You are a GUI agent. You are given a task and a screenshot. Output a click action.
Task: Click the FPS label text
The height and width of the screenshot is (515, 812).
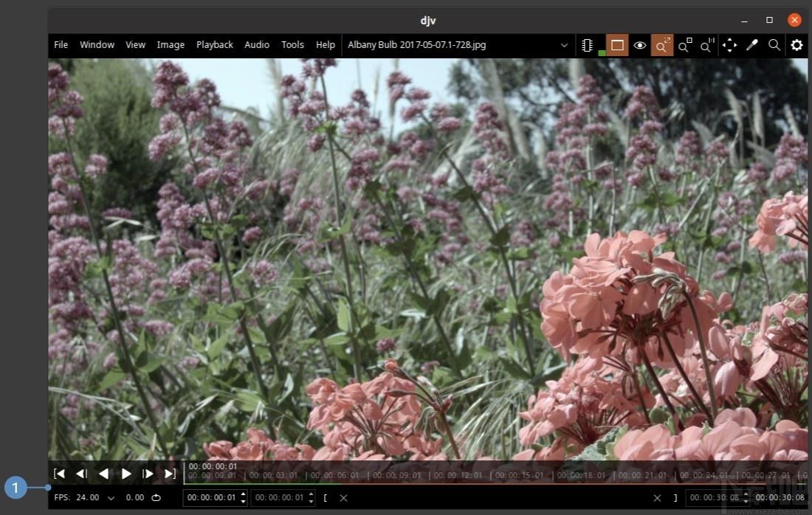coord(61,497)
